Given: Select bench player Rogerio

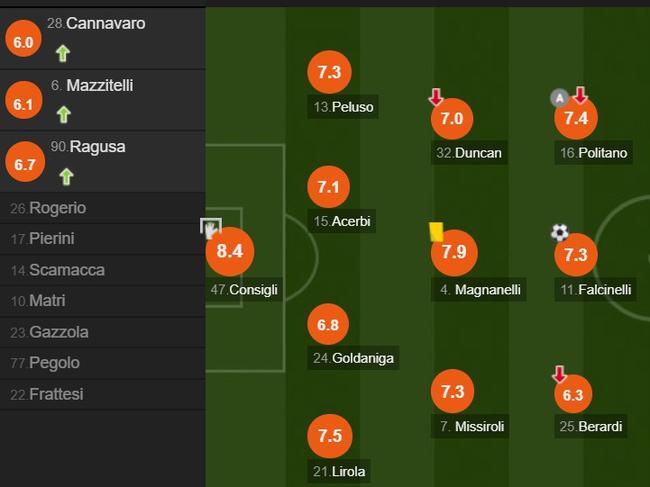Looking at the screenshot, I should point(57,208).
